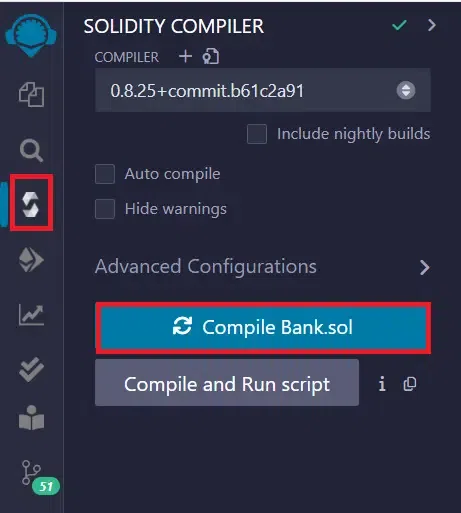Screen dimensions: 461x513
Task: Open the File Explorer sidebar icon
Action: click(31, 95)
